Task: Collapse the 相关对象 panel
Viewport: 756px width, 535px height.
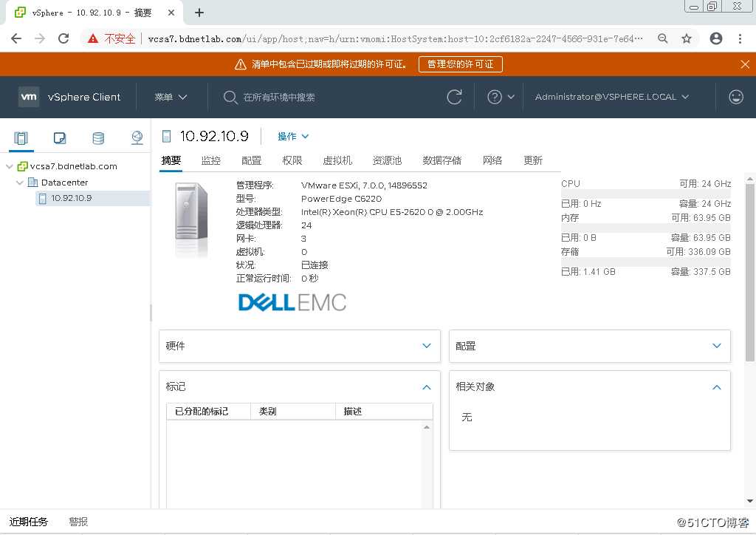Action: [717, 387]
